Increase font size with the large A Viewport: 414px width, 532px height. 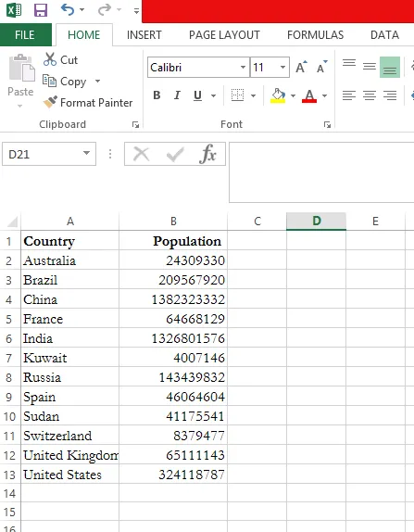(301, 67)
